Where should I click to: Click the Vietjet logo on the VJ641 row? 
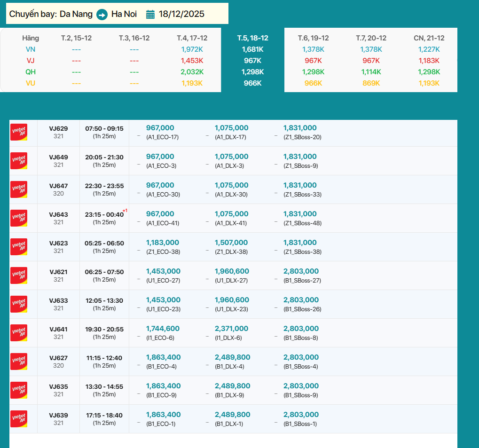coord(19,333)
